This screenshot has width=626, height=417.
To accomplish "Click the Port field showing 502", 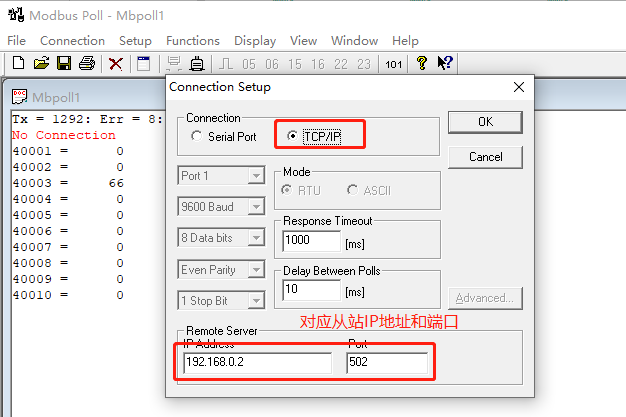I will click(x=387, y=363).
